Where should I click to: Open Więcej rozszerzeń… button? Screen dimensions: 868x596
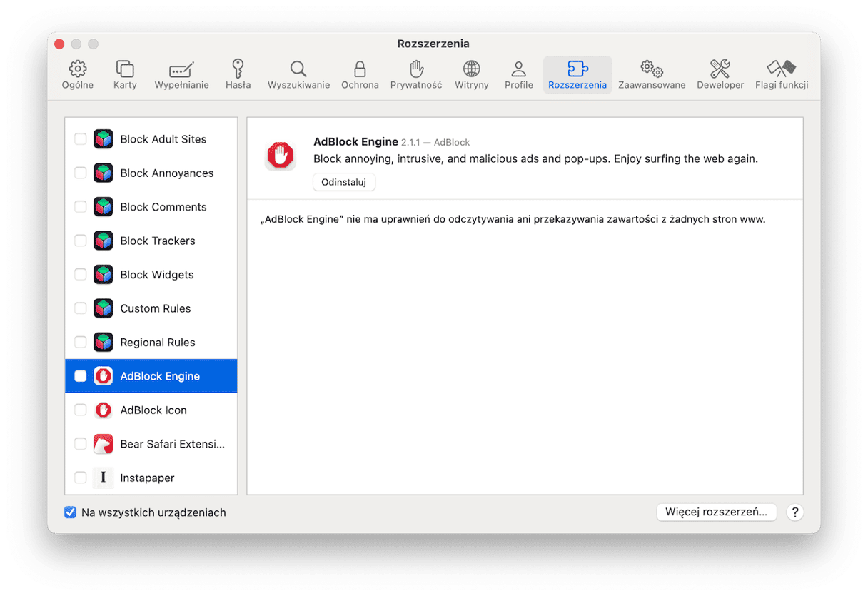click(717, 512)
